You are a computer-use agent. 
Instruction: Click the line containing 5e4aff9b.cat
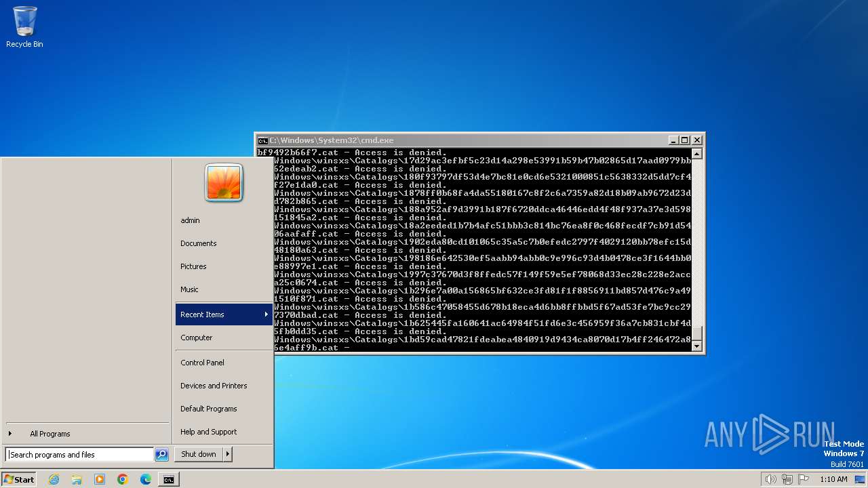312,348
